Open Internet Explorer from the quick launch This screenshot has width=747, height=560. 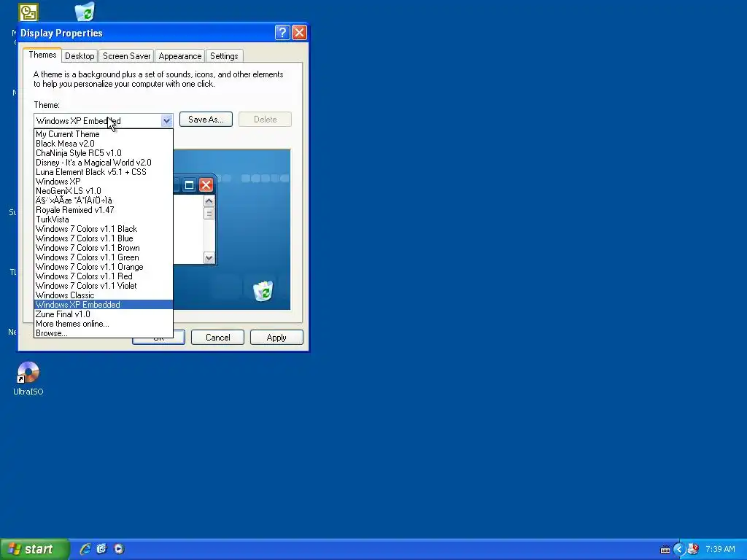(x=85, y=548)
